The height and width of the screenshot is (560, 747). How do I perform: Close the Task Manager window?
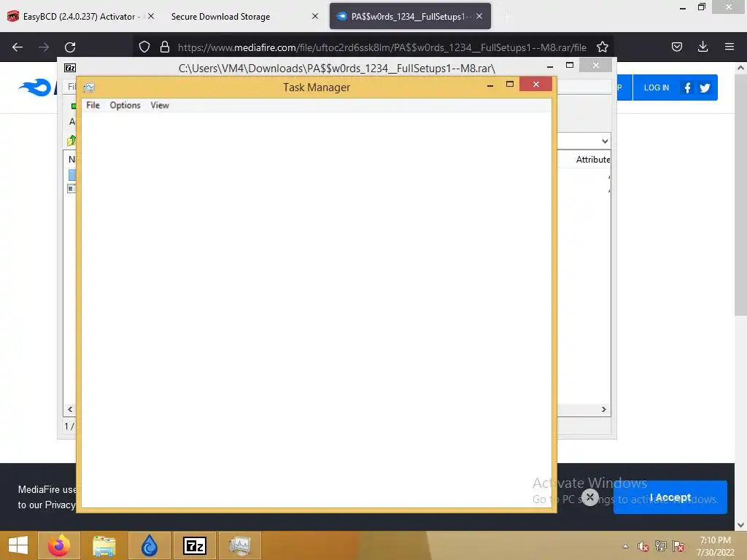(x=536, y=85)
